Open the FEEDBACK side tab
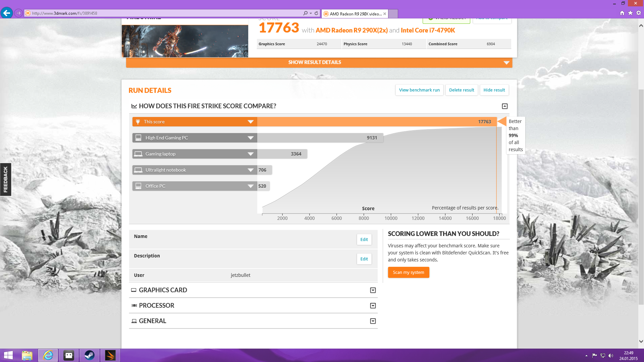This screenshot has width=644, height=362. pos(6,179)
